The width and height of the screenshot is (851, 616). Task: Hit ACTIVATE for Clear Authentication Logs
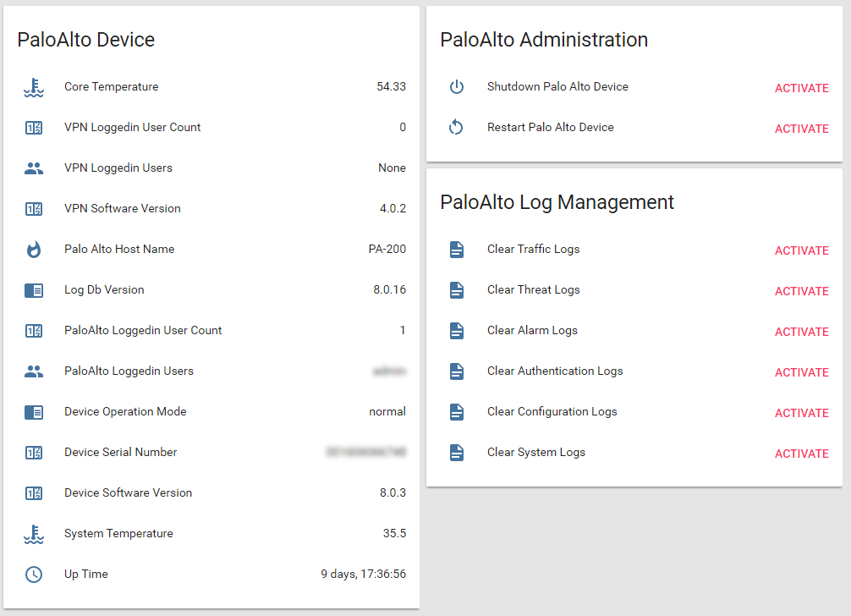pos(801,372)
